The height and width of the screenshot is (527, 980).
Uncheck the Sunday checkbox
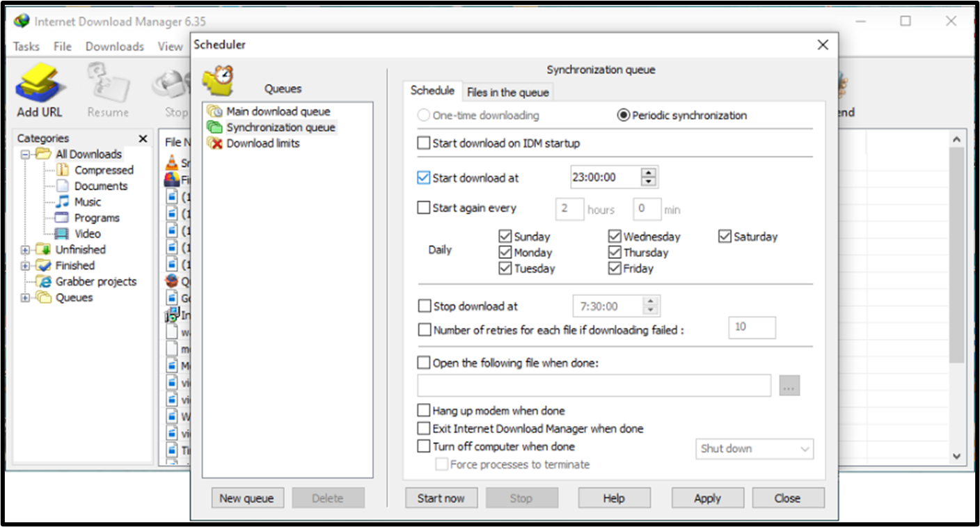click(x=506, y=237)
